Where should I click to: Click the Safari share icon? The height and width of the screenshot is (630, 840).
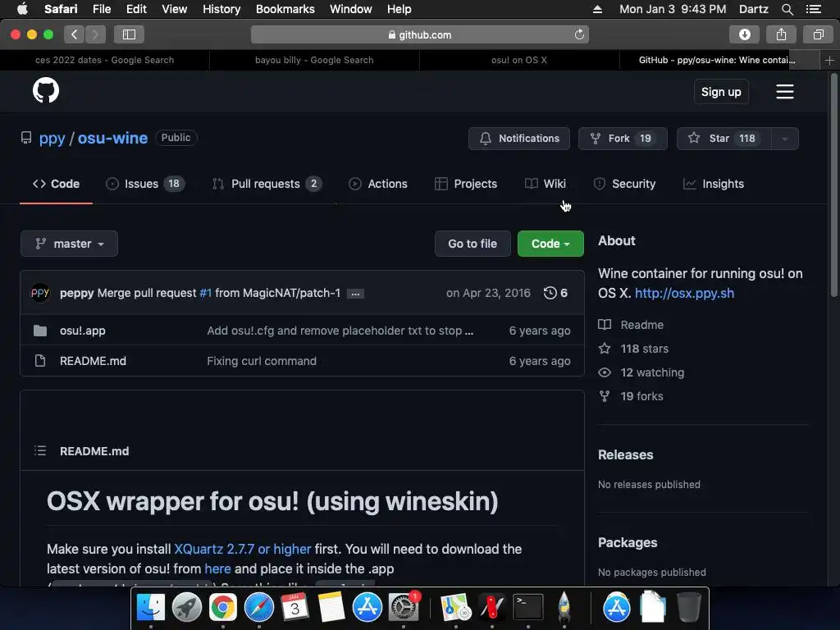(781, 34)
